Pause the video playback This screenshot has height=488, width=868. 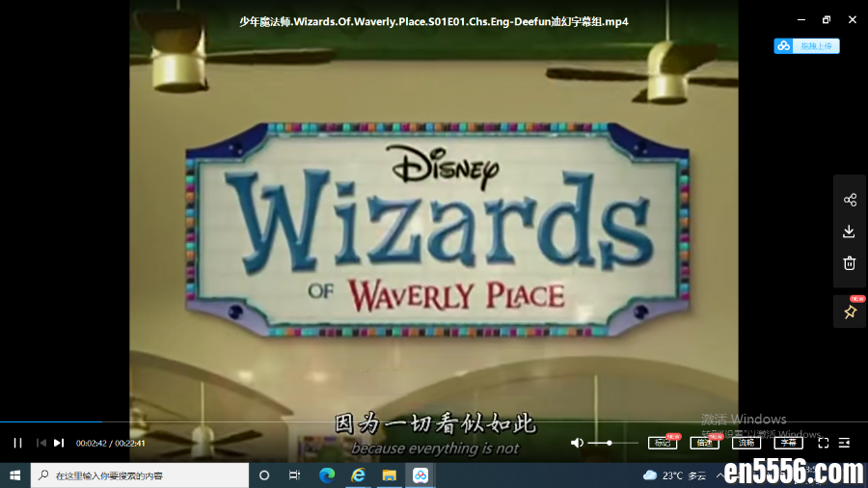pyautogui.click(x=17, y=444)
